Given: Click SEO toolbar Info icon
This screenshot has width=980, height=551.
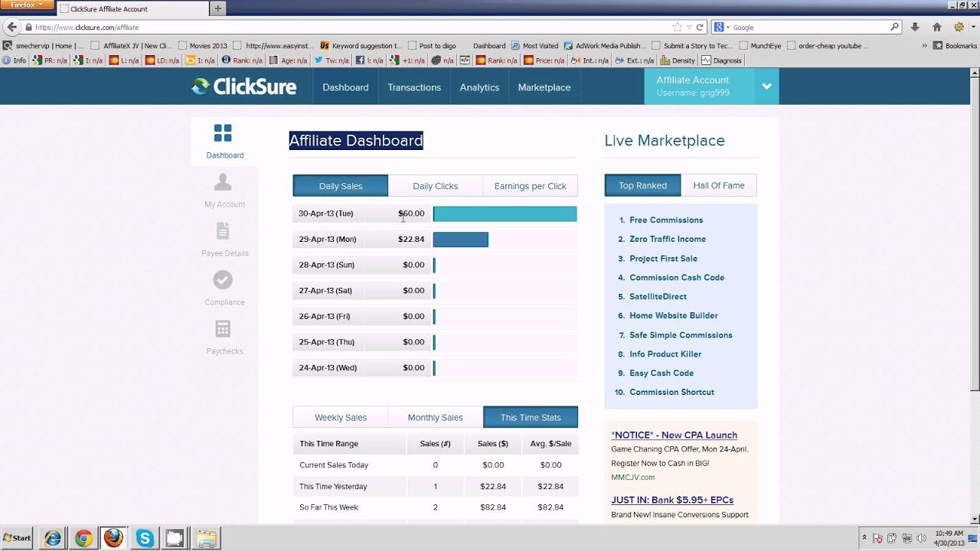Looking at the screenshot, I should coord(15,60).
